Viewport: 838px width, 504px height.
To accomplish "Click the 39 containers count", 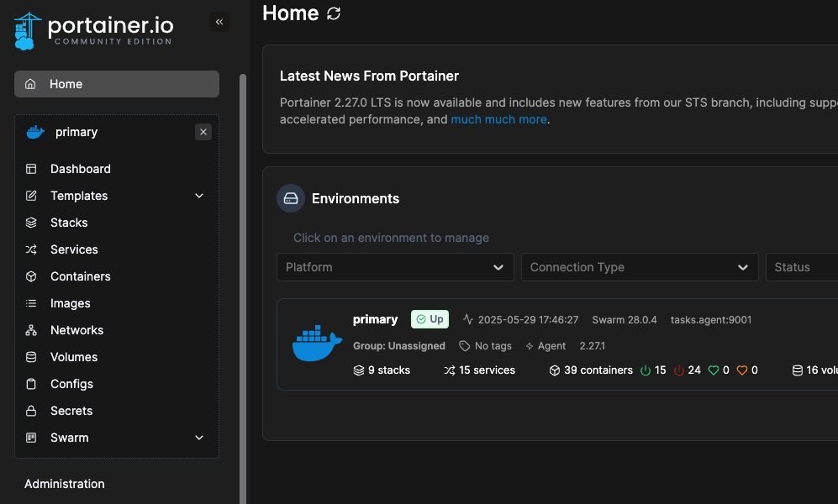I will [591, 370].
